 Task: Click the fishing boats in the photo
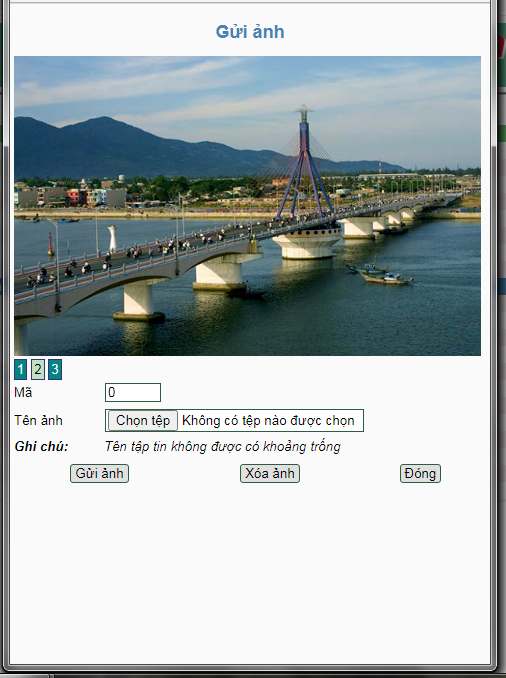[x=381, y=274]
